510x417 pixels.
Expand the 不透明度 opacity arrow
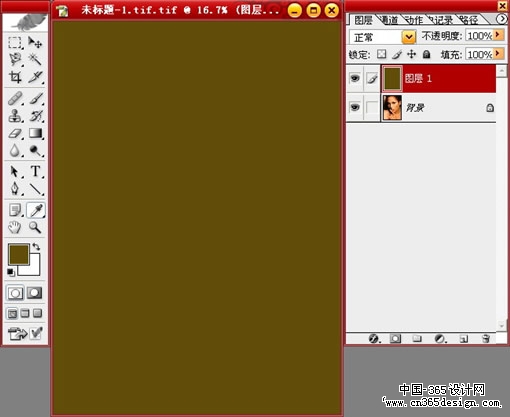pyautogui.click(x=498, y=35)
